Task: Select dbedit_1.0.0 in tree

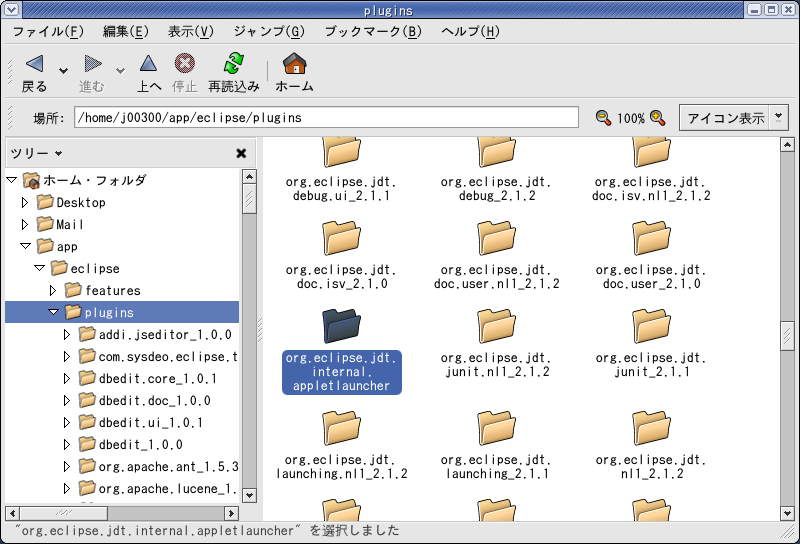Action: 140,444
